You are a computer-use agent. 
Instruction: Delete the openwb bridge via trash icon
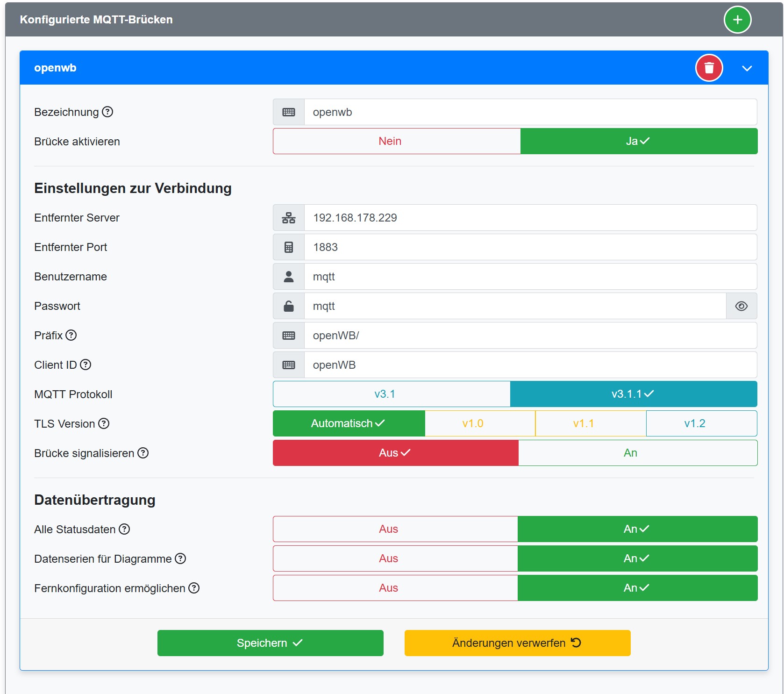(709, 68)
